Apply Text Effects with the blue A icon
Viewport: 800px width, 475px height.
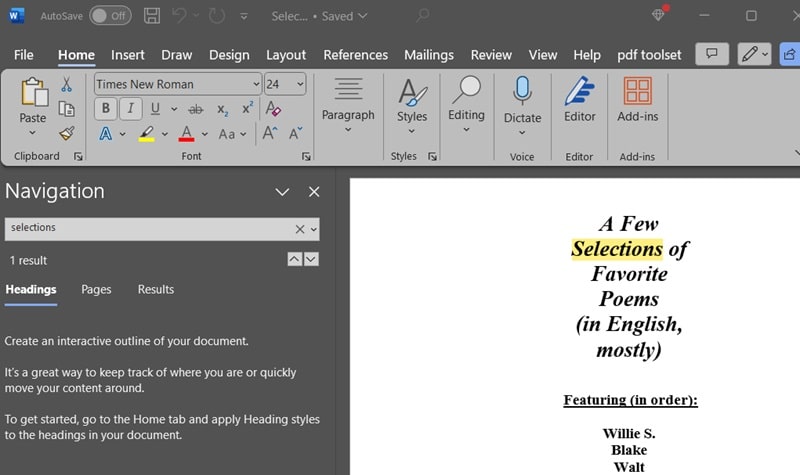tap(106, 134)
